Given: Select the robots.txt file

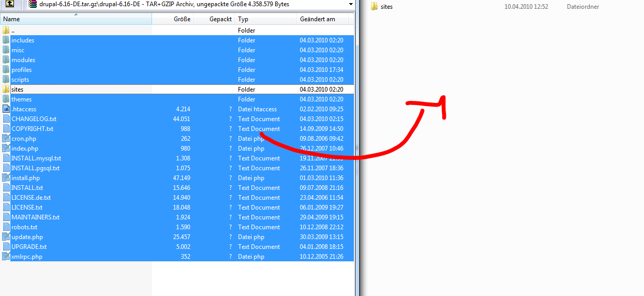Looking at the screenshot, I should (24, 227).
